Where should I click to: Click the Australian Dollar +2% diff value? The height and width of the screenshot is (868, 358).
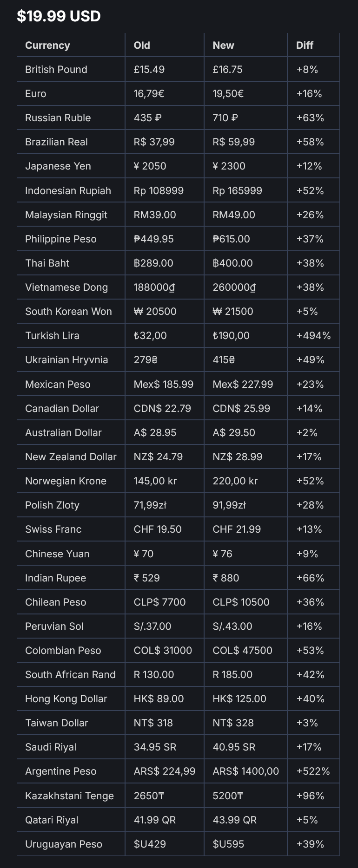point(307,432)
